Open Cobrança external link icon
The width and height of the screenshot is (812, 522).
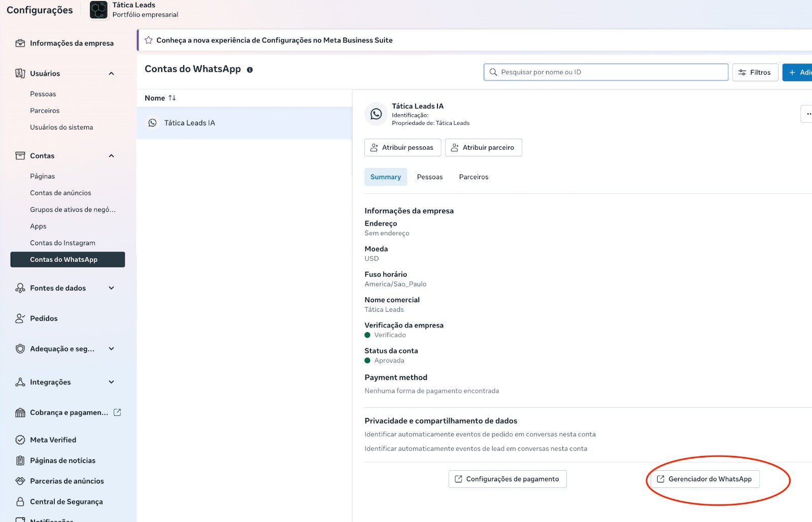point(117,412)
